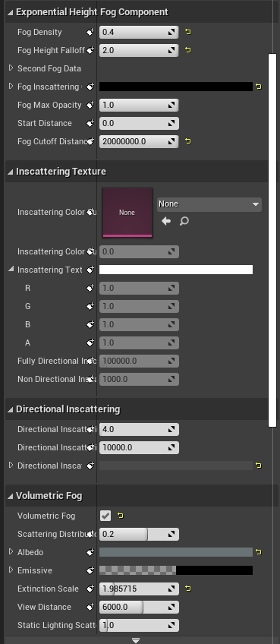Reset Fog Cutoff Distance to default
Viewport: 280px width, 644px height.
coord(188,141)
